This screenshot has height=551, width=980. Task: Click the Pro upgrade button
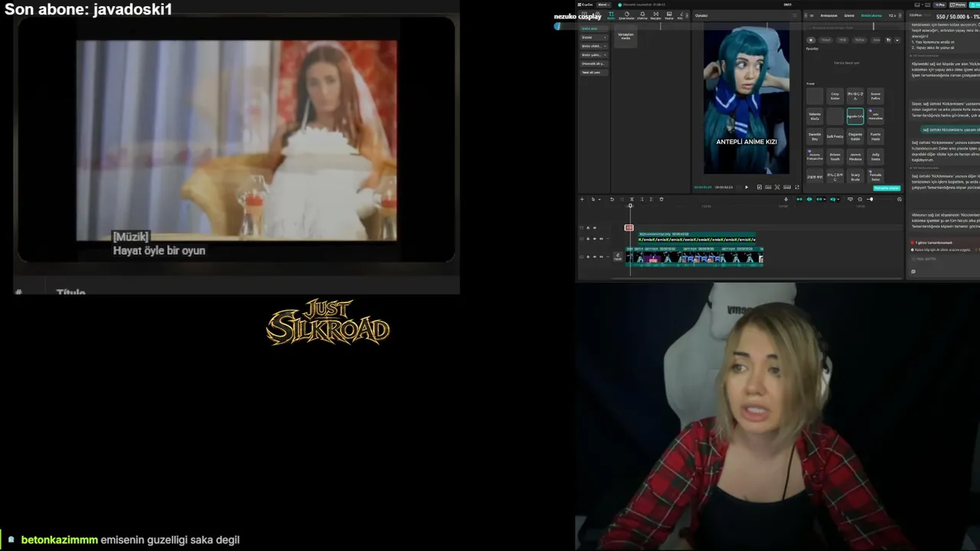pos(941,5)
